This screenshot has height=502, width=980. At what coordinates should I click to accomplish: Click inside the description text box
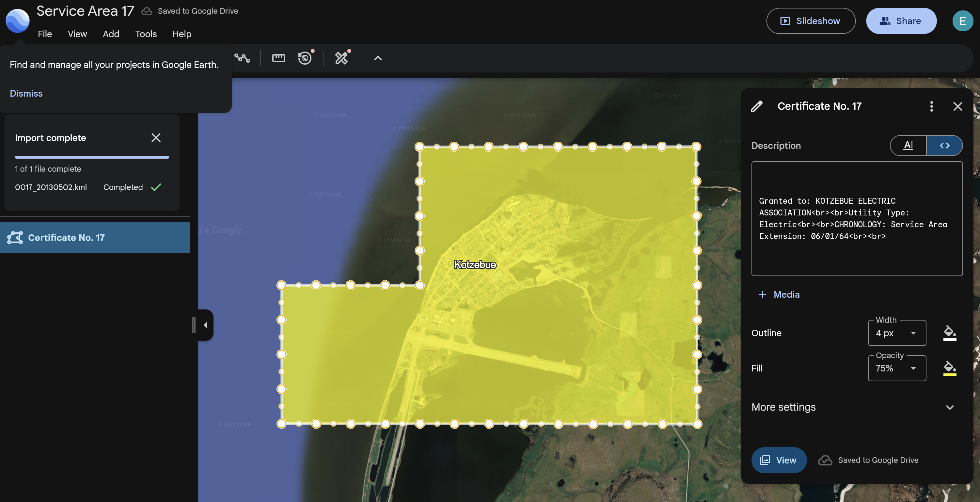pos(857,219)
